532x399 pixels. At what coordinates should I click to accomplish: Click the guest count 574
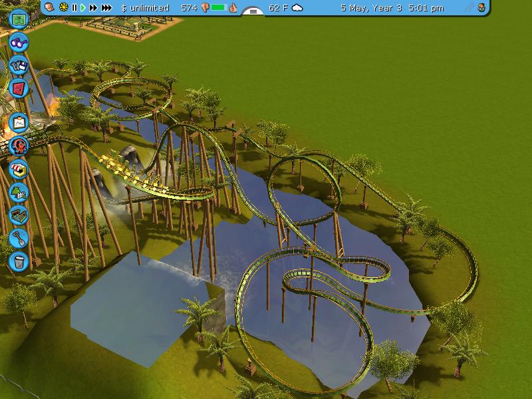click(190, 7)
